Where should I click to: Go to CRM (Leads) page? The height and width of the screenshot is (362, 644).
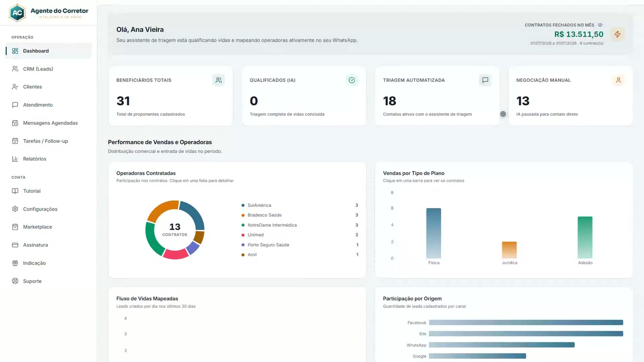tap(48, 69)
